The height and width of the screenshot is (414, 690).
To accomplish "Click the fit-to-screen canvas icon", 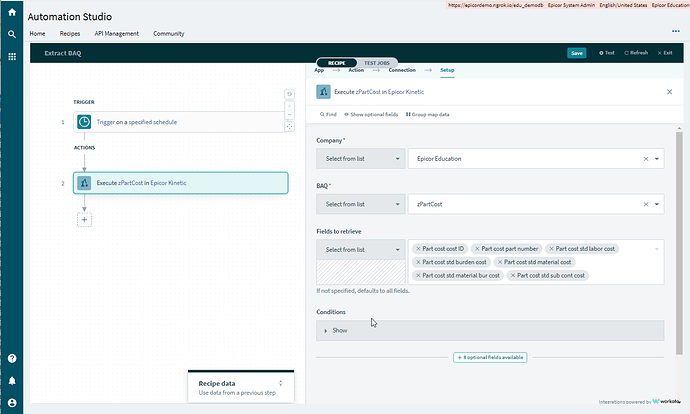I will [x=290, y=127].
